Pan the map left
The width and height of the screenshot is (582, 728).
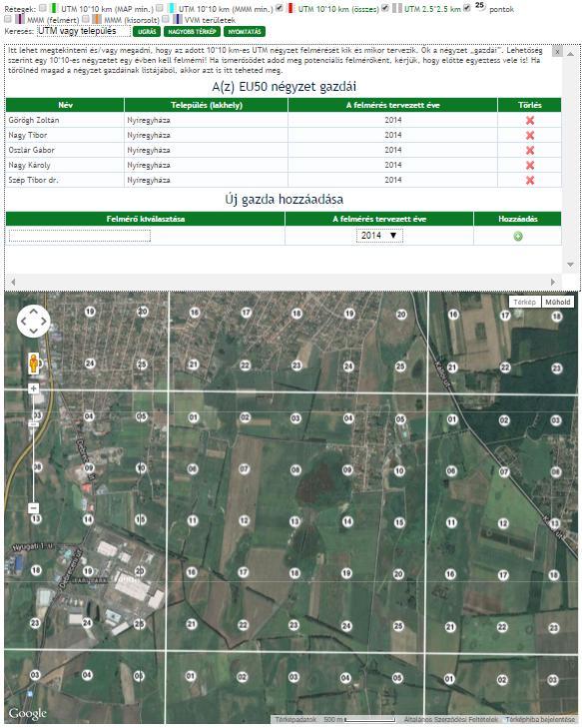(x=24, y=321)
